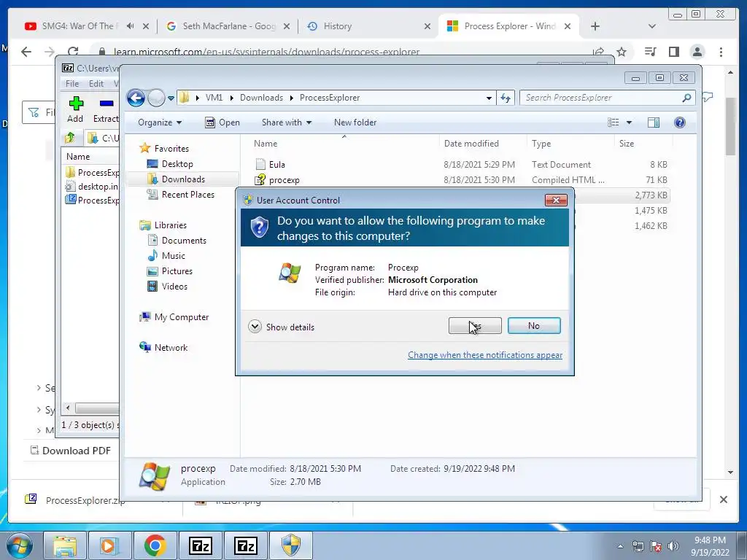Image resolution: width=747 pixels, height=560 pixels.
Task: Open a new Chrome tab
Action: click(x=595, y=26)
